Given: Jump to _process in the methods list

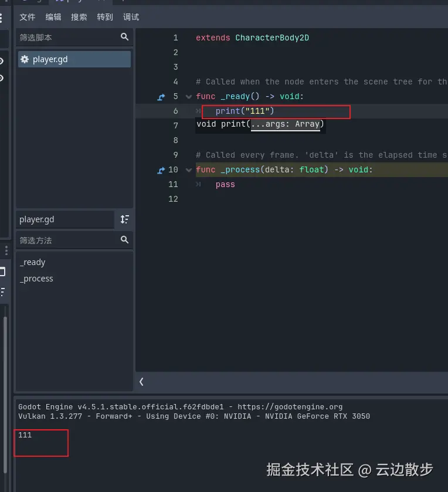Looking at the screenshot, I should click(x=36, y=279).
